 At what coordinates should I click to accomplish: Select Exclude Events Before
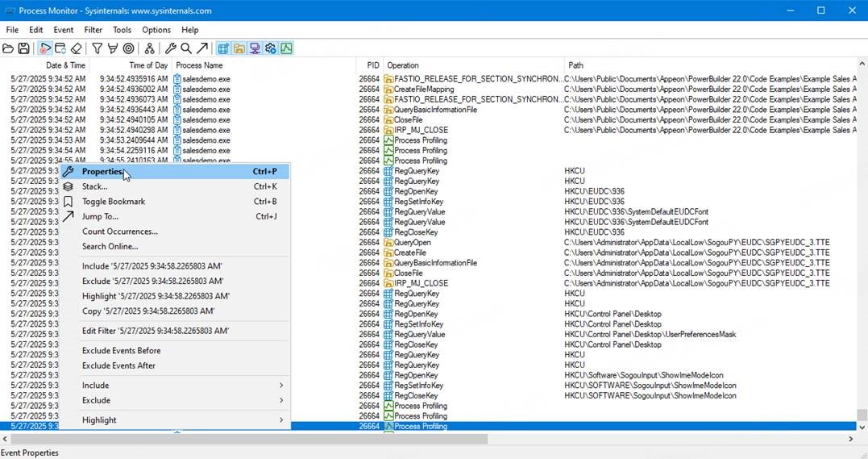tap(174, 350)
